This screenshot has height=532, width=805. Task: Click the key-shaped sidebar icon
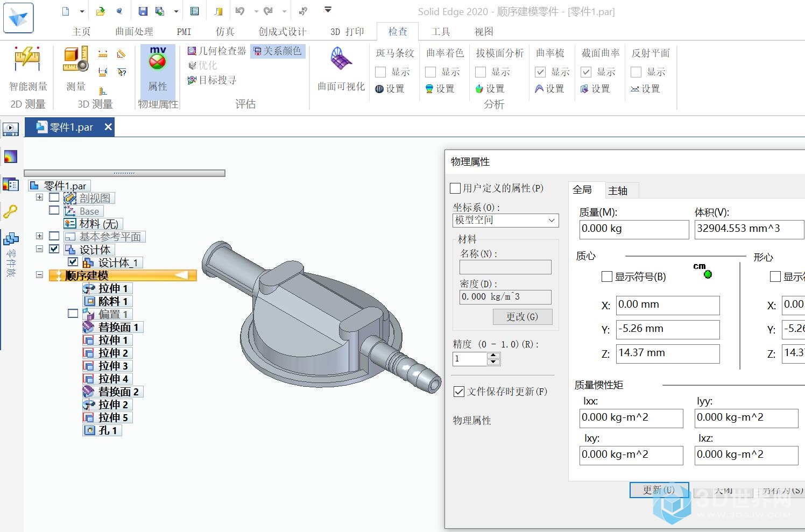tap(11, 211)
